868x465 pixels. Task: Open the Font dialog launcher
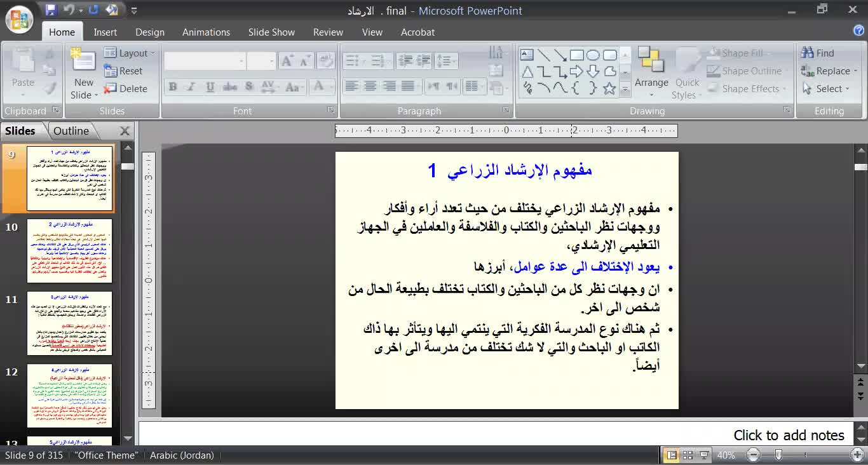tap(331, 111)
